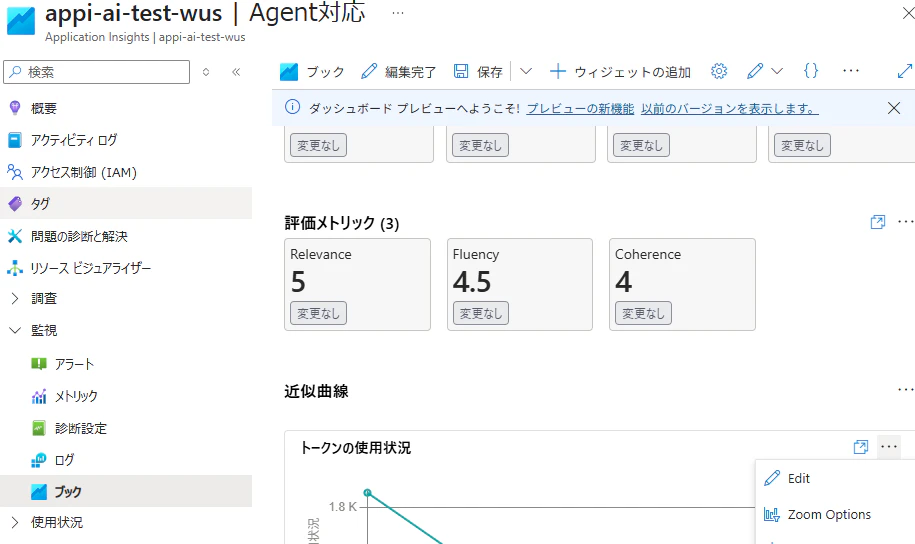Image resolution: width=915 pixels, height=544 pixels.
Task: Open 以前のバージョンを表示します link
Action: click(x=729, y=109)
